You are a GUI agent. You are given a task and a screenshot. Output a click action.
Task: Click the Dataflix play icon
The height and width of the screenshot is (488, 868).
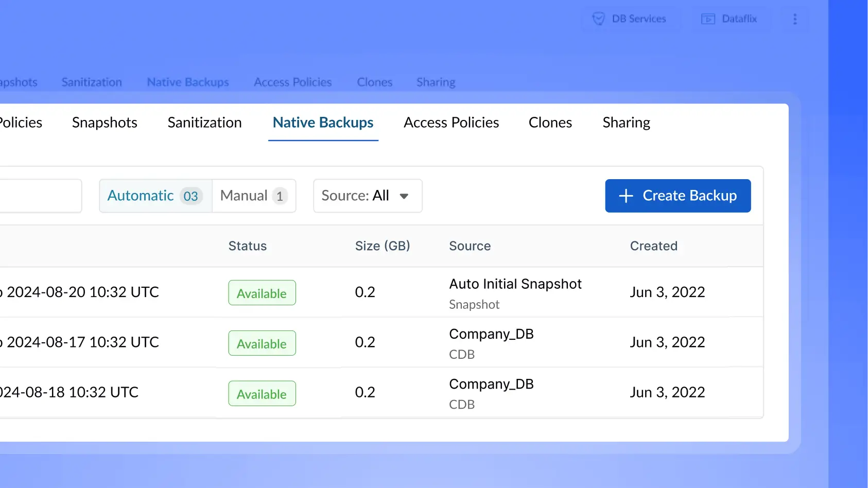click(708, 19)
